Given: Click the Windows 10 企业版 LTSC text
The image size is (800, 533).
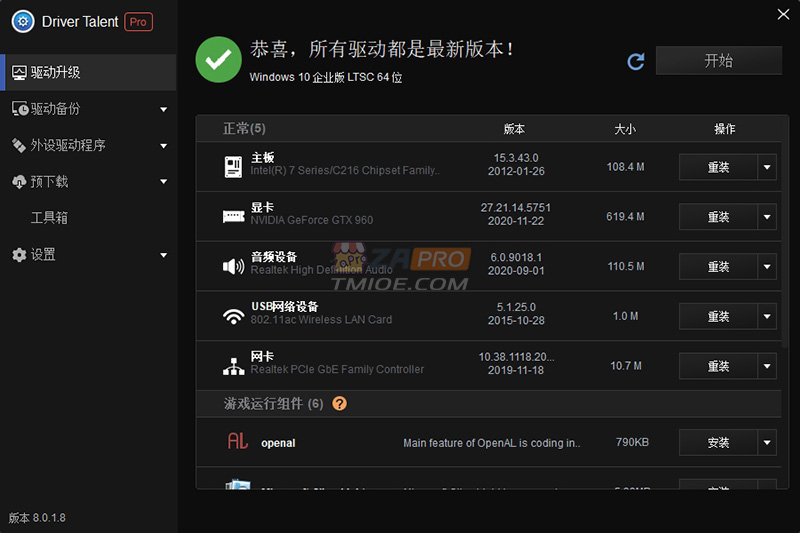Looking at the screenshot, I should pos(326,78).
